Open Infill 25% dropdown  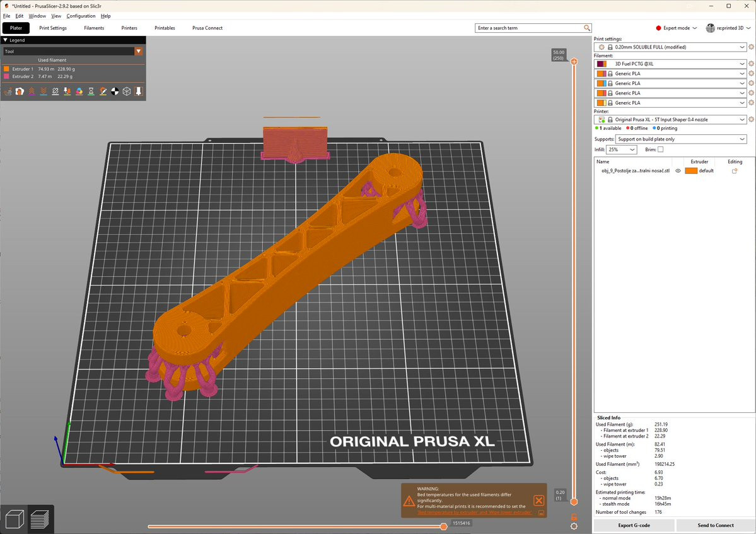click(x=622, y=149)
